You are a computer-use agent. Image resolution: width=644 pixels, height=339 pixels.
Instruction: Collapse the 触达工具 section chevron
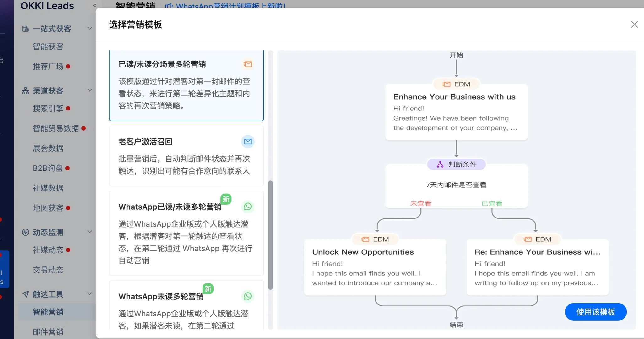click(x=90, y=293)
